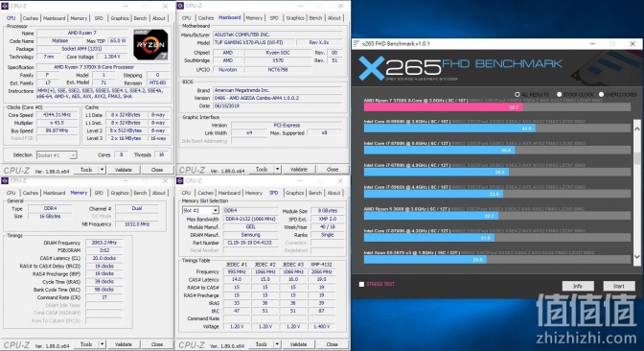Viewport: 644px width, 351px height.
Task: Open Graphics tab in the Memory window
Action: tap(120, 193)
